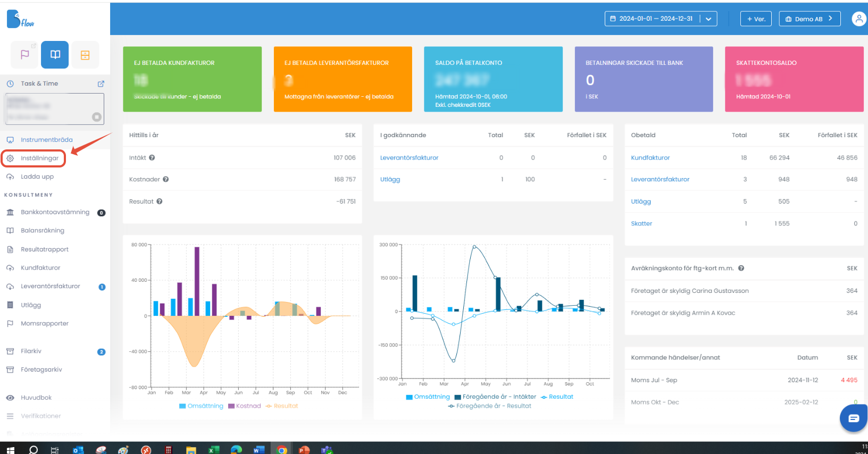Toggle Omsättning legend in left chart
The width and height of the screenshot is (868, 454).
[x=201, y=406]
